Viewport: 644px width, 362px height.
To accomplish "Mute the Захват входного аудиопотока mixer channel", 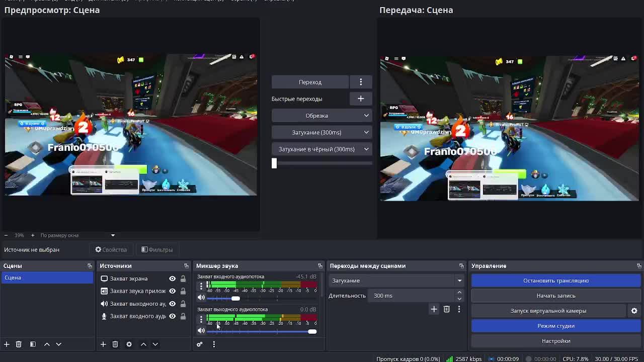I will (x=201, y=298).
